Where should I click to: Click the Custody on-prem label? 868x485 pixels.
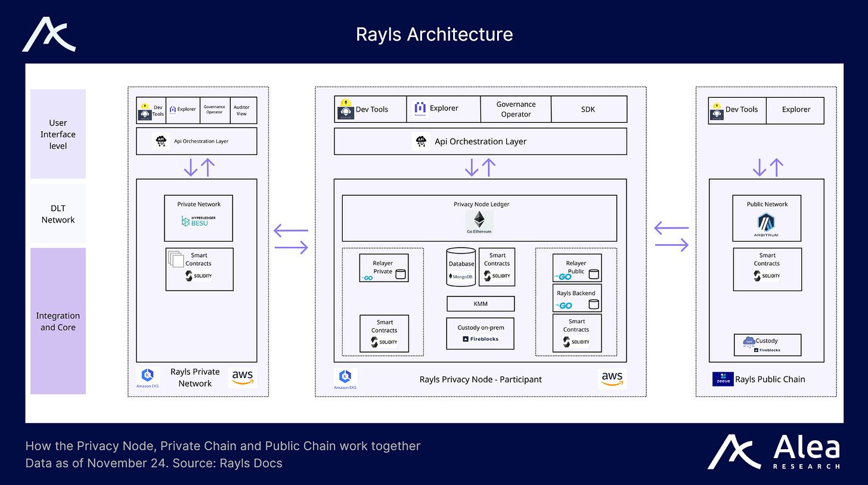coord(480,328)
